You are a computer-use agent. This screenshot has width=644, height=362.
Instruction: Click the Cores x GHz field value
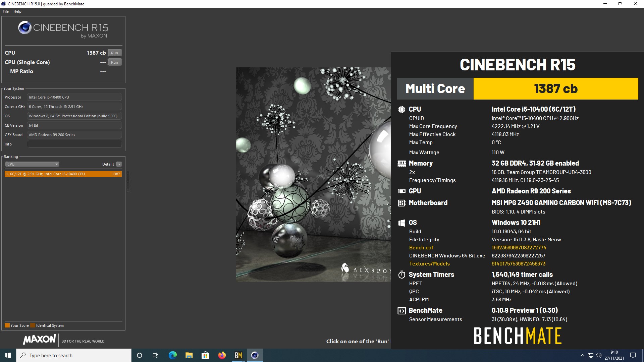(74, 107)
